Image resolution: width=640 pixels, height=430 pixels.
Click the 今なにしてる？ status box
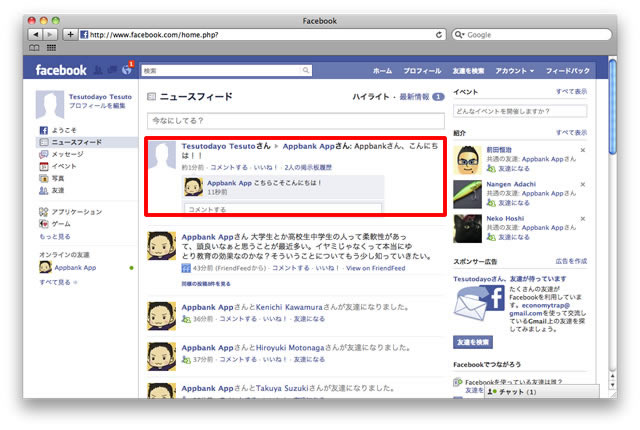[296, 121]
